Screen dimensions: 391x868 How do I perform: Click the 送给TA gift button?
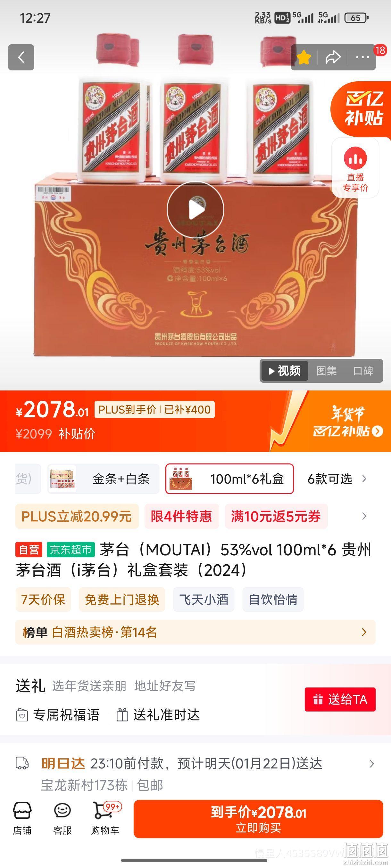pos(340,700)
